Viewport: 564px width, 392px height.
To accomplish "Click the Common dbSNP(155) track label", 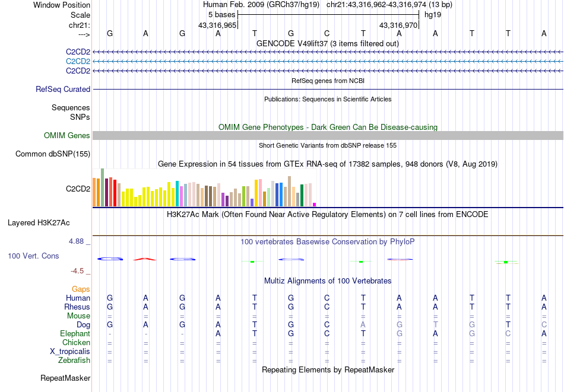I will tap(53, 154).
